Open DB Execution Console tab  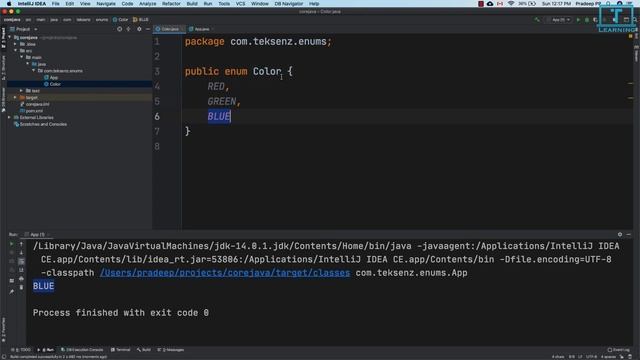click(x=82, y=350)
